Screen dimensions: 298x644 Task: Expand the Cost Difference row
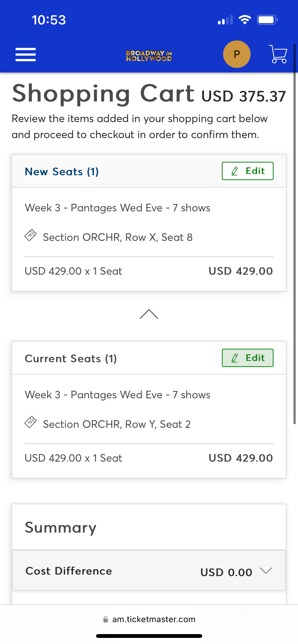149,570
